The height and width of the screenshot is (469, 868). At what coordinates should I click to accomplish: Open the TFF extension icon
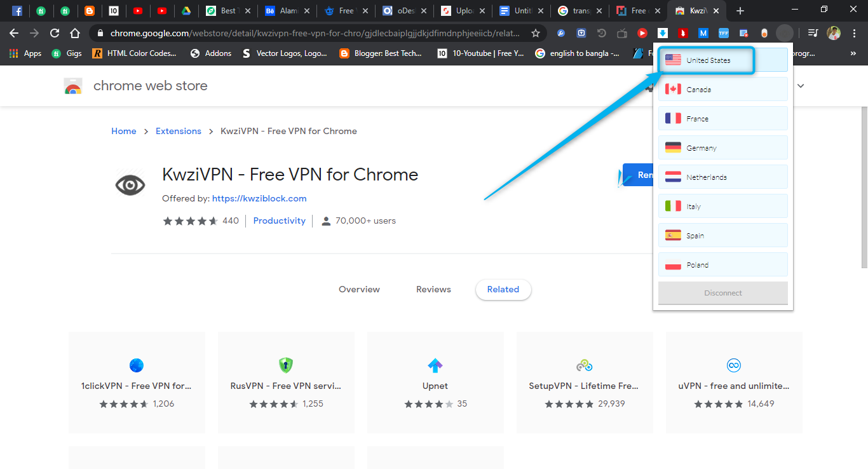point(724,33)
